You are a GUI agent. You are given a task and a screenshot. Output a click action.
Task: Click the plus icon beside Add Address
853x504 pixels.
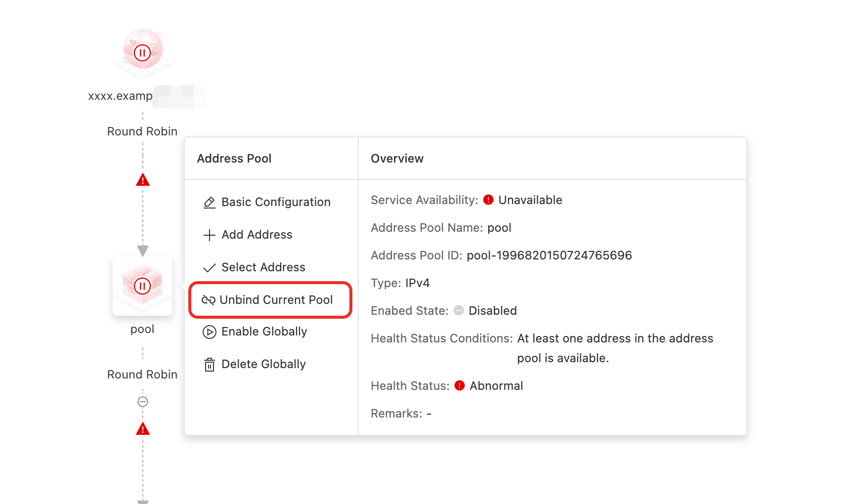click(x=209, y=235)
